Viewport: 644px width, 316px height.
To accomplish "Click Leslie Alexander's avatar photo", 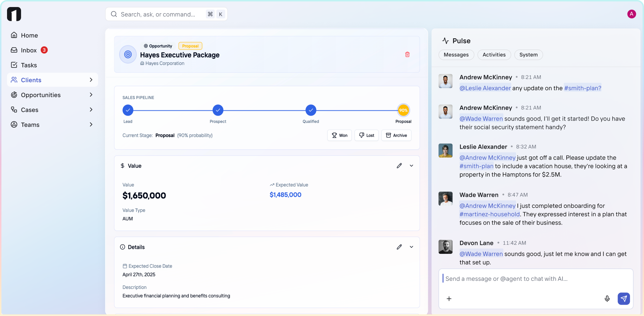I will [445, 150].
